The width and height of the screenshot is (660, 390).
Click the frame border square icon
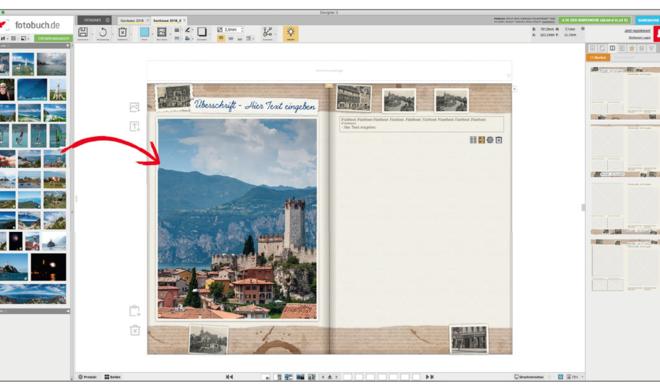(x=202, y=32)
